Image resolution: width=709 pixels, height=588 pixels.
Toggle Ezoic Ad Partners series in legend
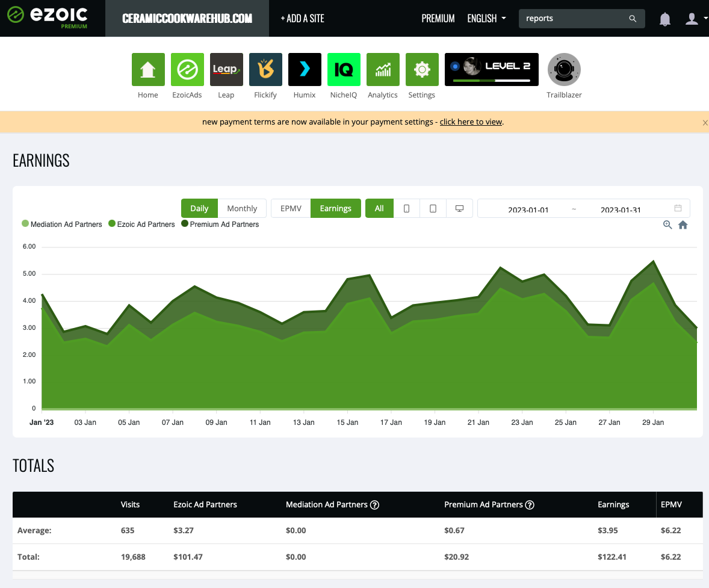click(x=141, y=224)
